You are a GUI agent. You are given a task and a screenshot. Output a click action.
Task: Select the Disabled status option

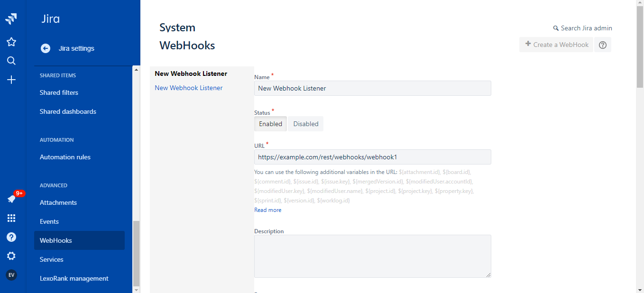tap(306, 124)
